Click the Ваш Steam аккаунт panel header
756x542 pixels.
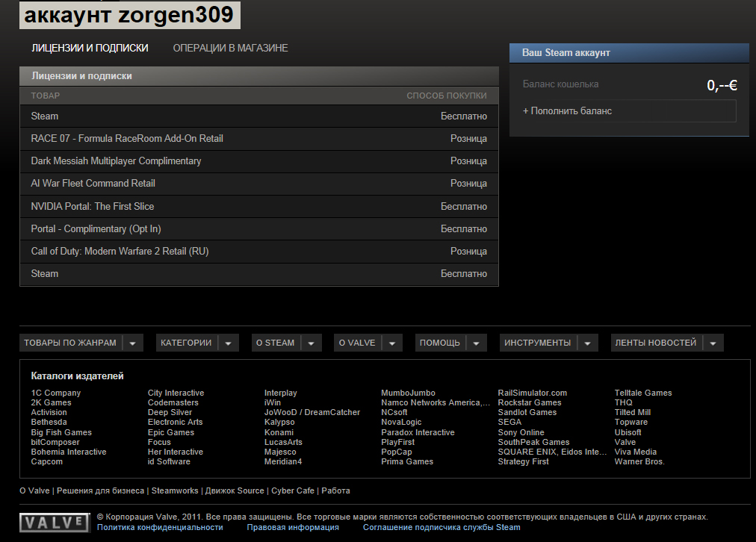point(629,53)
